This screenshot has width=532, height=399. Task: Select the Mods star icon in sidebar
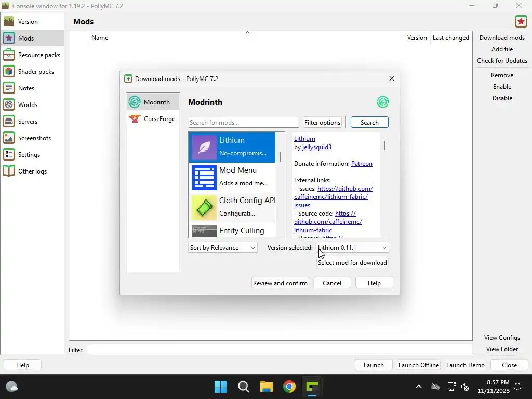(9, 38)
